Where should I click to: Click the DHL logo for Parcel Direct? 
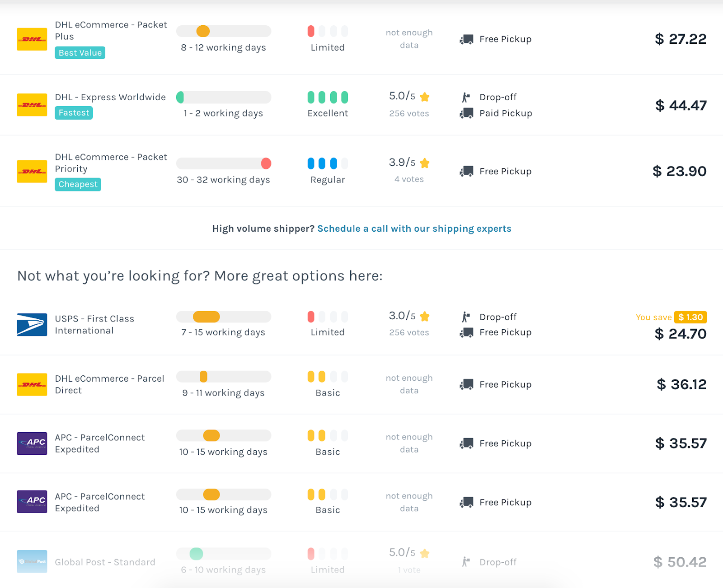32,384
